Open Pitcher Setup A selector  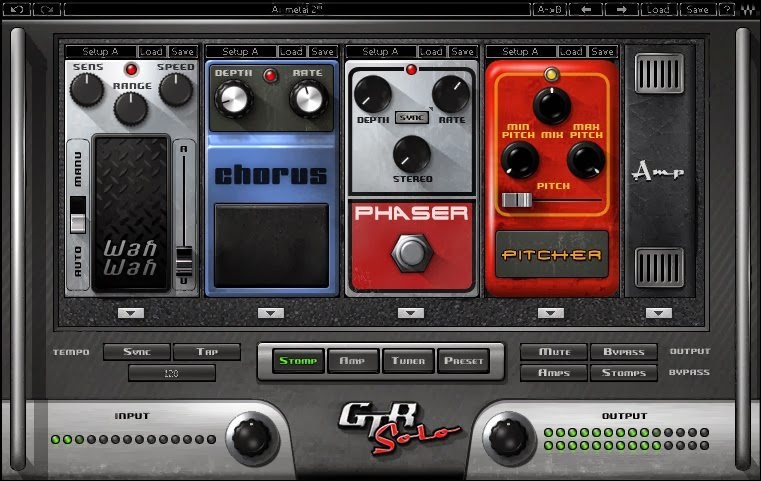(521, 51)
